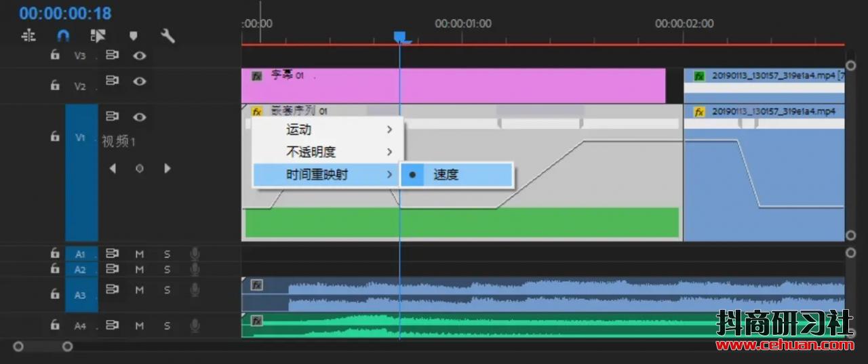Click the Linked Selection icon
The image size is (868, 364).
pyautogui.click(x=98, y=35)
